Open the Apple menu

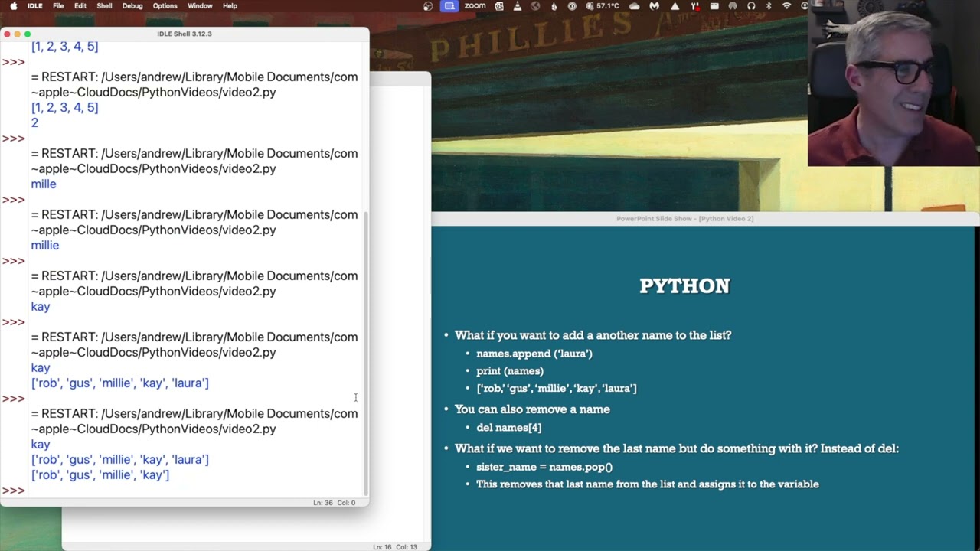coord(13,5)
